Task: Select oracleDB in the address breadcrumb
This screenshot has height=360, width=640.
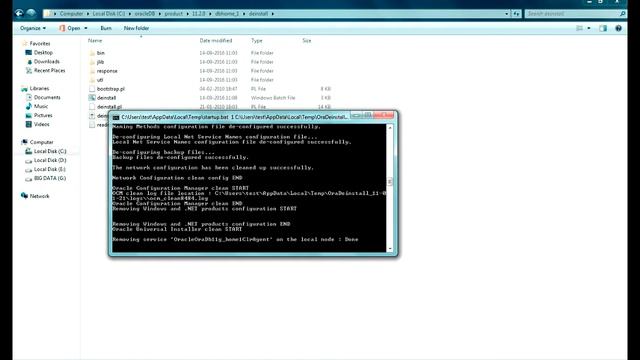Action: [145, 14]
